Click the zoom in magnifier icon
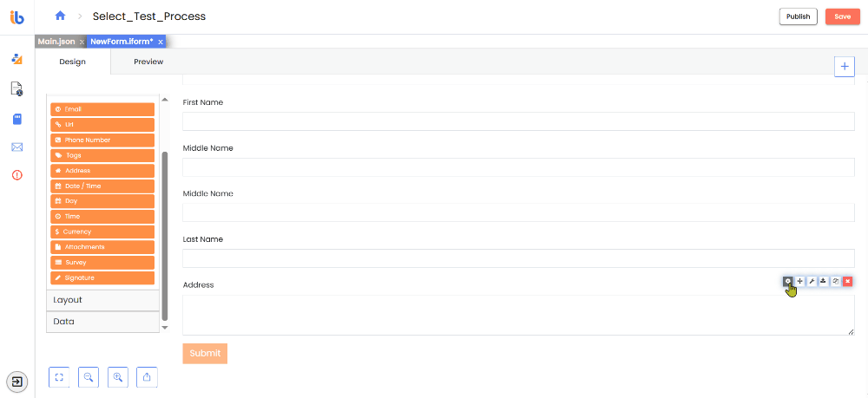This screenshot has height=398, width=868. coord(117,377)
